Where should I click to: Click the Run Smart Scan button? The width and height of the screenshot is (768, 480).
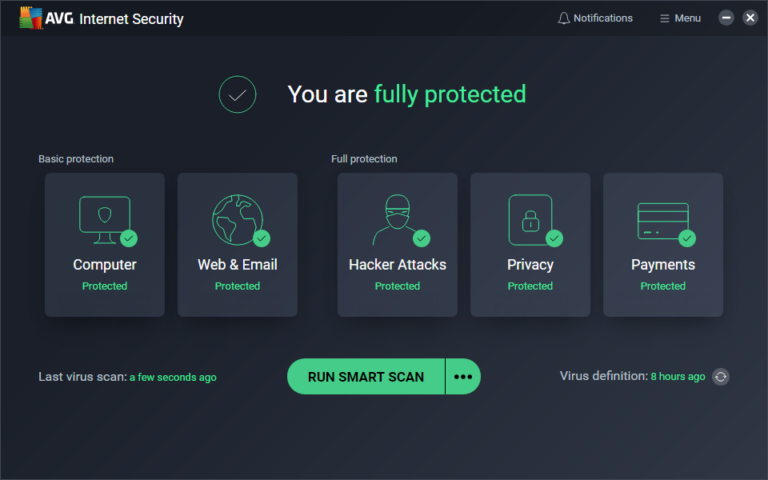pyautogui.click(x=366, y=377)
